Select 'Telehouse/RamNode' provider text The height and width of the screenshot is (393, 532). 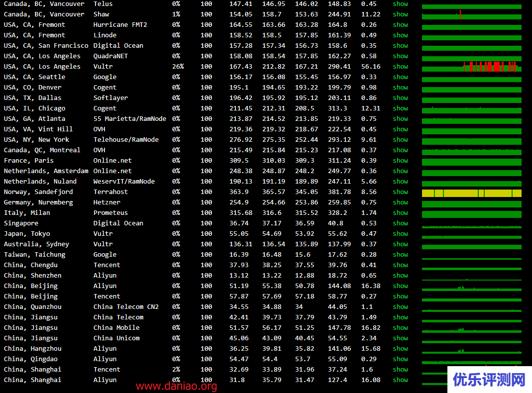(x=126, y=140)
